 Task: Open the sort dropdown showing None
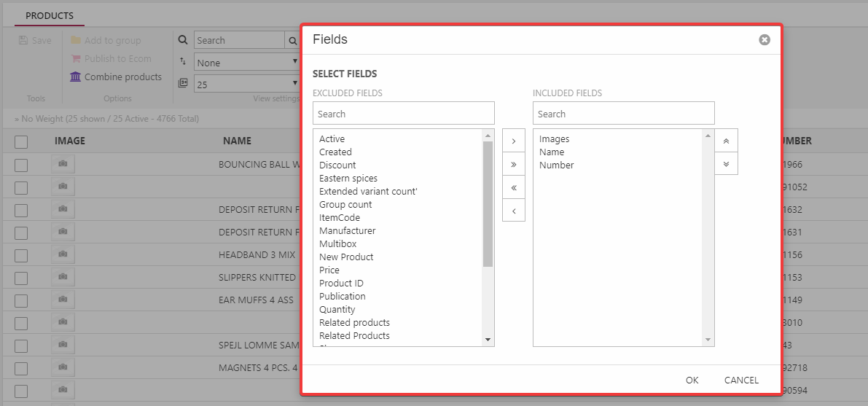point(248,63)
